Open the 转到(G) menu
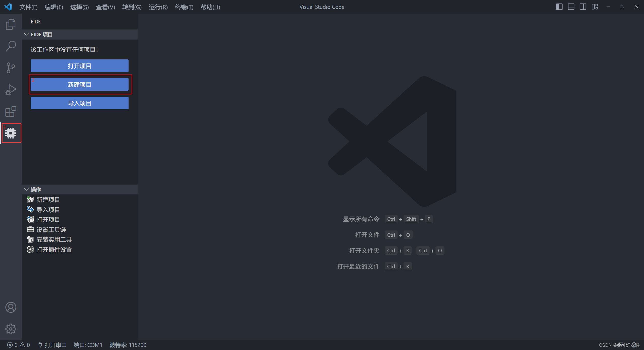 pyautogui.click(x=132, y=7)
